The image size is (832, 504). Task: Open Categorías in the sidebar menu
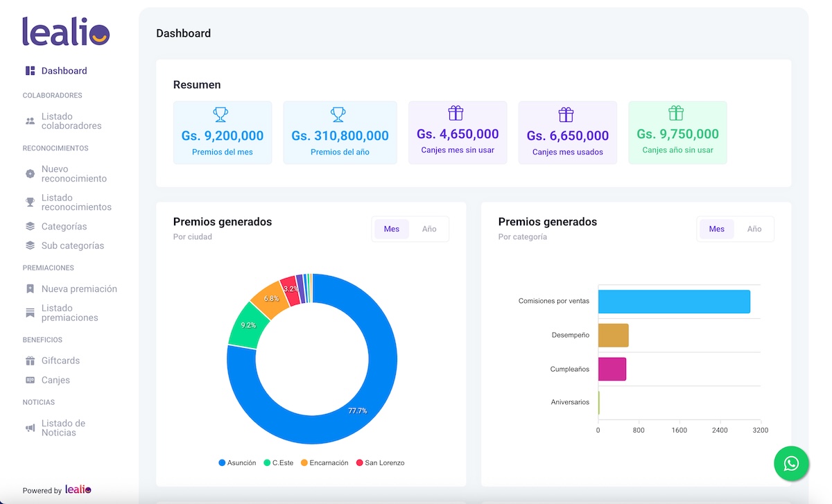(64, 227)
